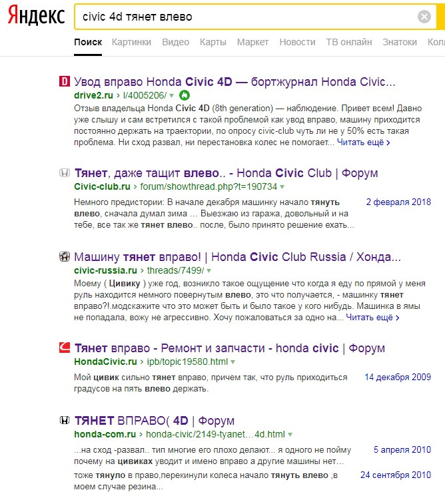Click the date '24 сентября 2010'
The height and width of the screenshot is (504, 445).
click(396, 475)
